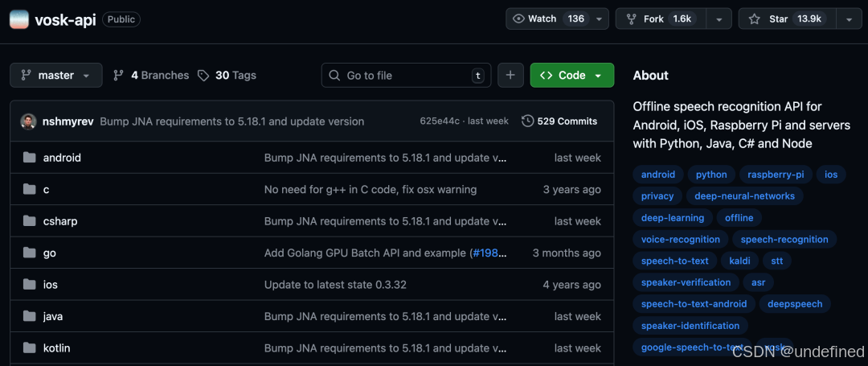The width and height of the screenshot is (868, 366).
Task: Click the csharp folder icon
Action: click(30, 221)
